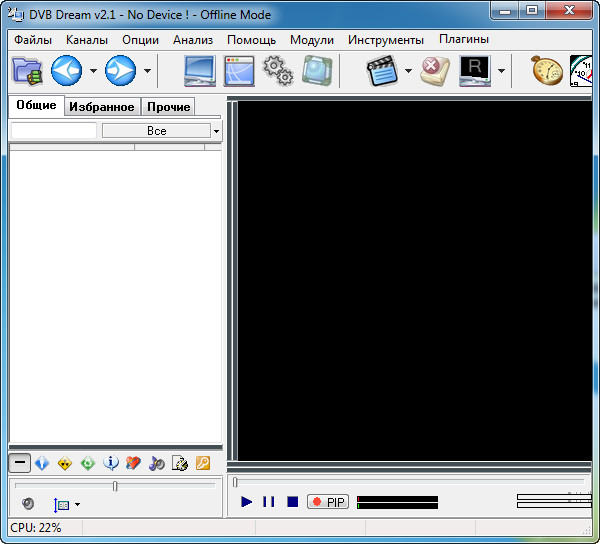This screenshot has width=600, height=544.
Task: Click the clapperboard recording icon
Action: 382,71
